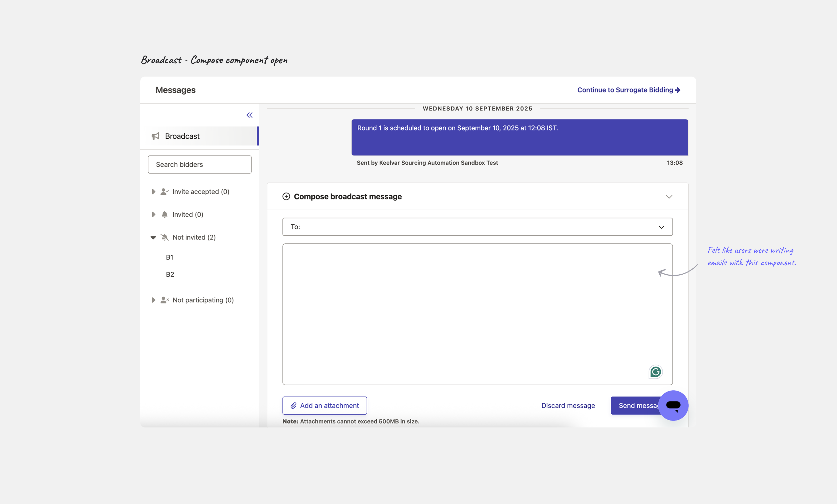This screenshot has height=504, width=837.
Task: Click the Invited bell icon
Action: click(164, 214)
